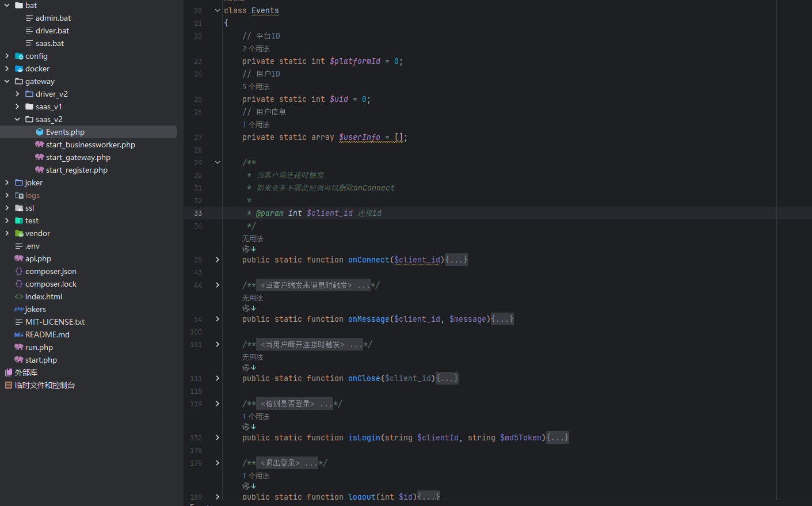Click the '2 个用法' usages hint
Viewport: 812px width, 506px height.
[256, 48]
